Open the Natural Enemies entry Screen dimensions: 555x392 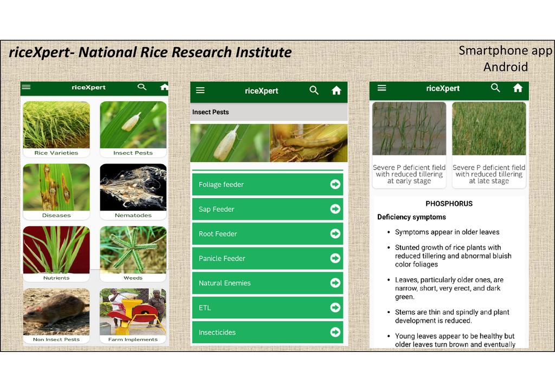[x=267, y=283]
